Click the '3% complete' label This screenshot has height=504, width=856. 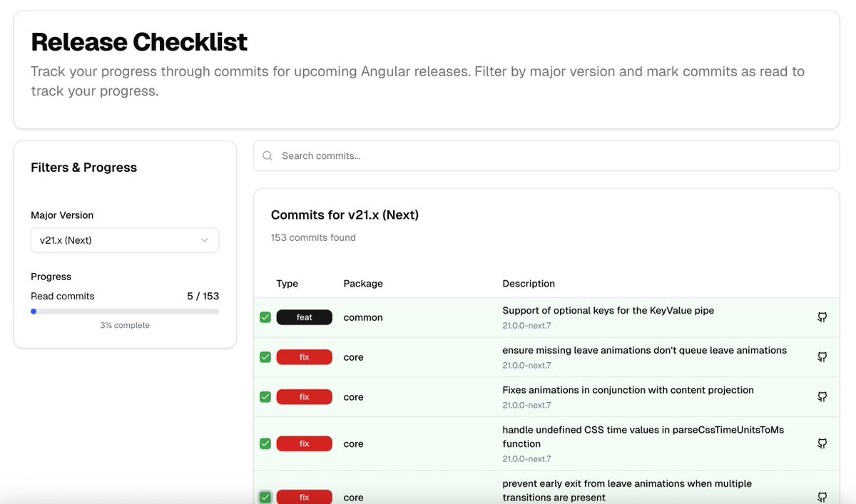[125, 325]
